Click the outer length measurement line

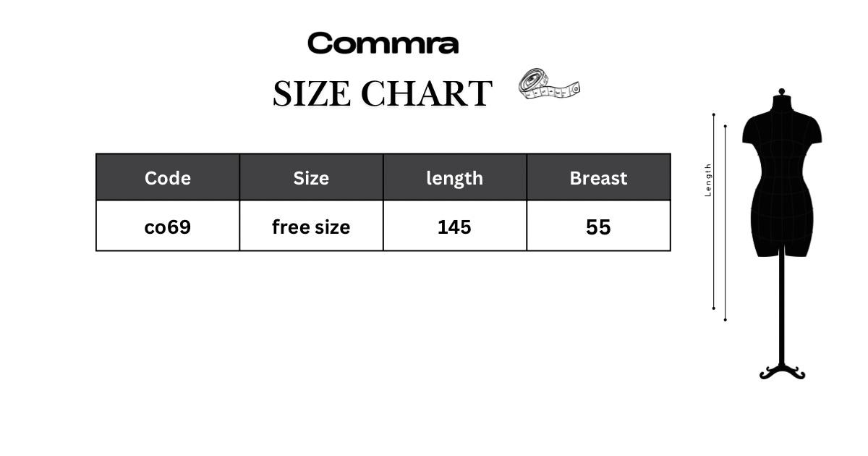point(714,211)
